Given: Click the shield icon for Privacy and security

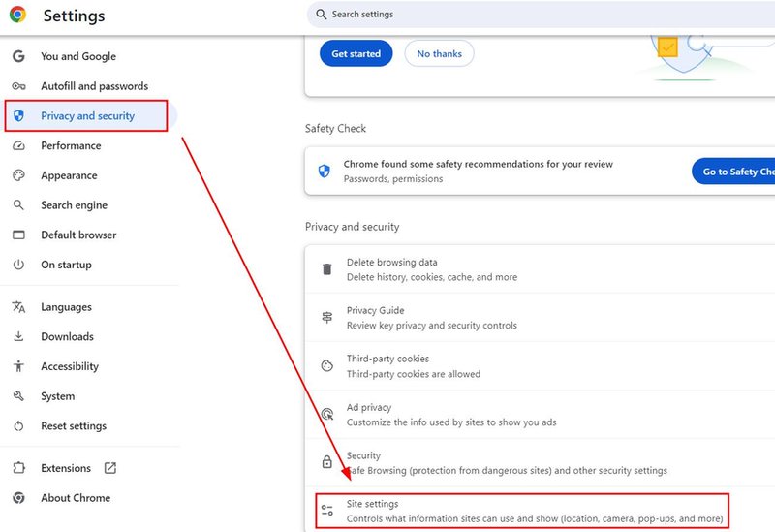Looking at the screenshot, I should tap(18, 115).
